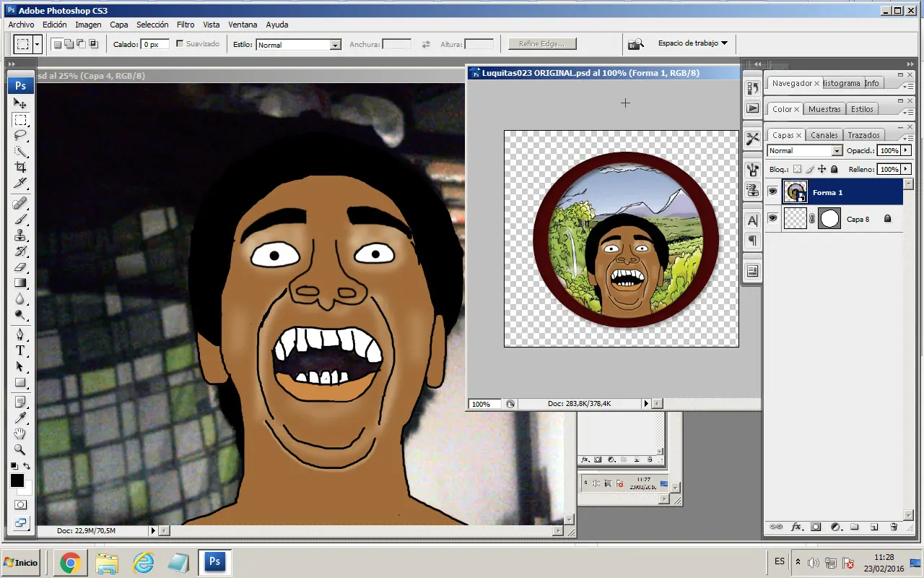Switch to the Trazados tab

click(x=863, y=135)
